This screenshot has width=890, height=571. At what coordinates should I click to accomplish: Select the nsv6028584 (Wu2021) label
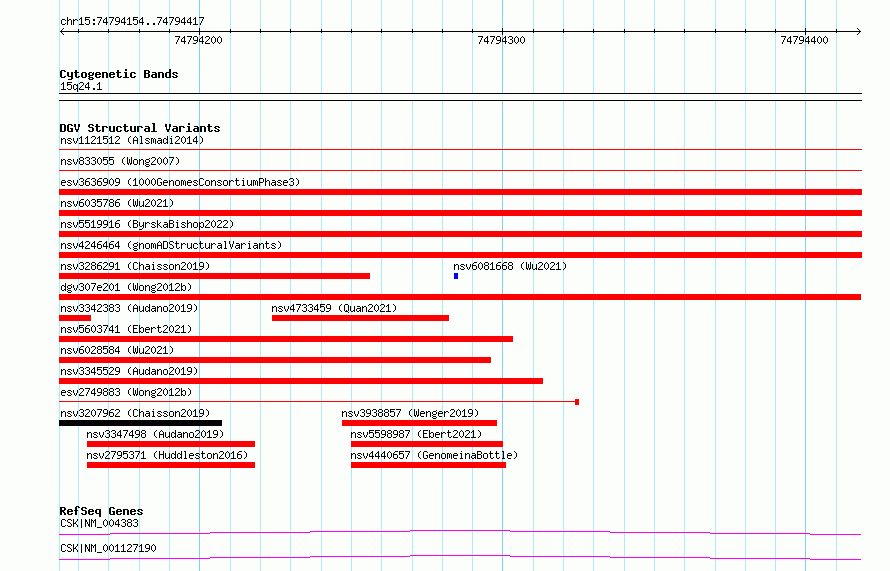(x=117, y=350)
